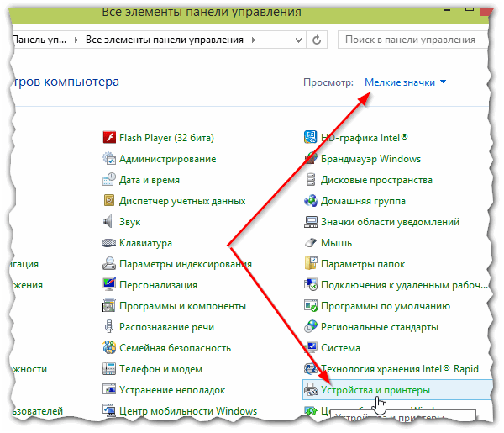Open Программы по умолчанию link
The width and height of the screenshot is (504, 433).
(386, 306)
